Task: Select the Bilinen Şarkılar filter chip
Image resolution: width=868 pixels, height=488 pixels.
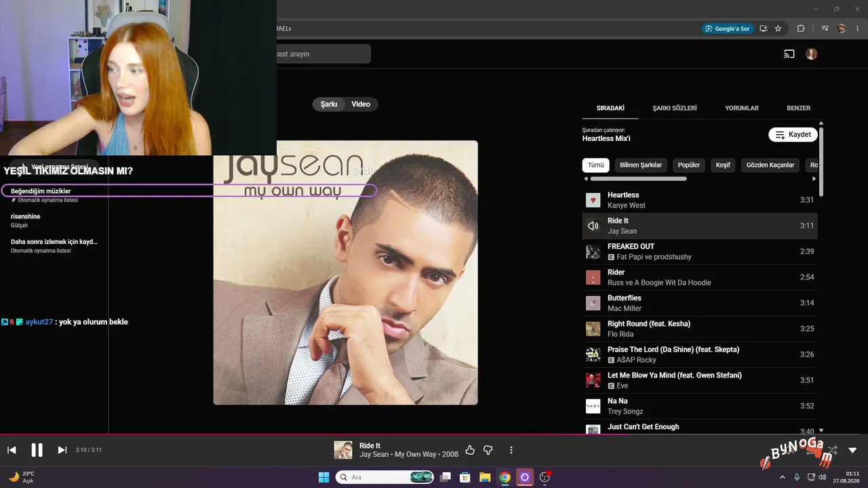Action: 641,165
